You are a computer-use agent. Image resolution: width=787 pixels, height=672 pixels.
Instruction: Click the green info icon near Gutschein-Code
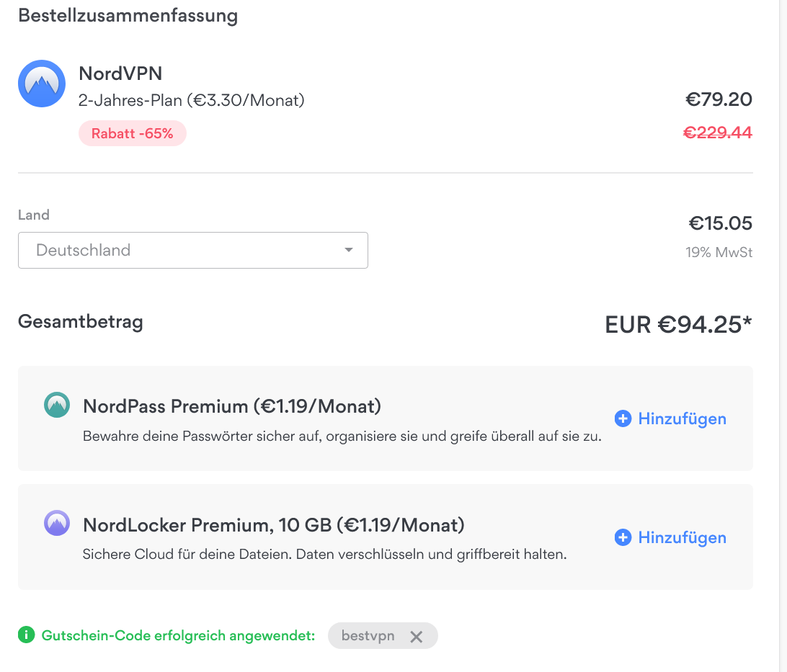[x=26, y=635]
